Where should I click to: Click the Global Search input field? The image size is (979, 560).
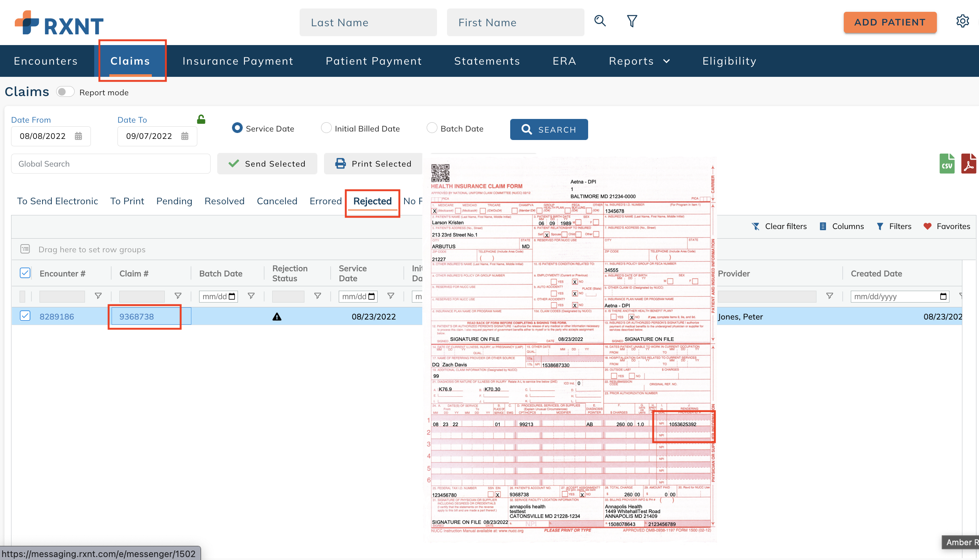(x=110, y=164)
